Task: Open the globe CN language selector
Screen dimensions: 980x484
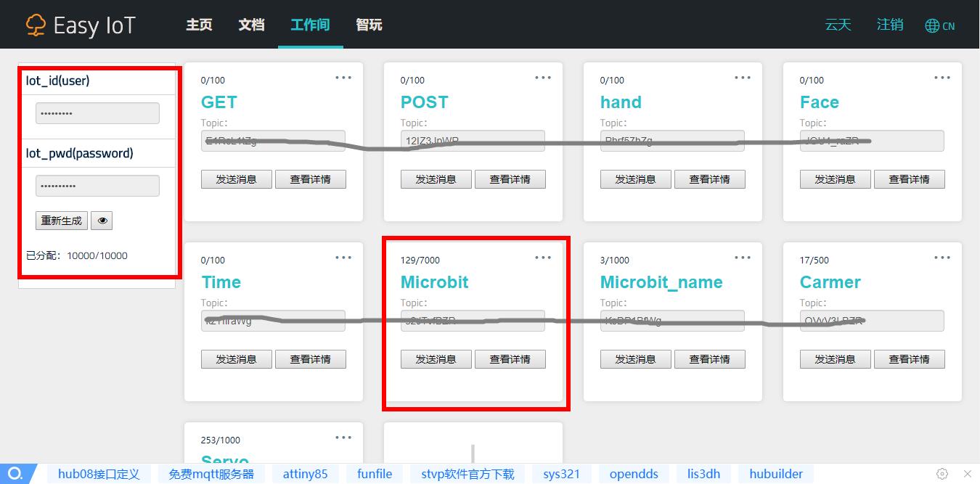Action: (x=940, y=25)
